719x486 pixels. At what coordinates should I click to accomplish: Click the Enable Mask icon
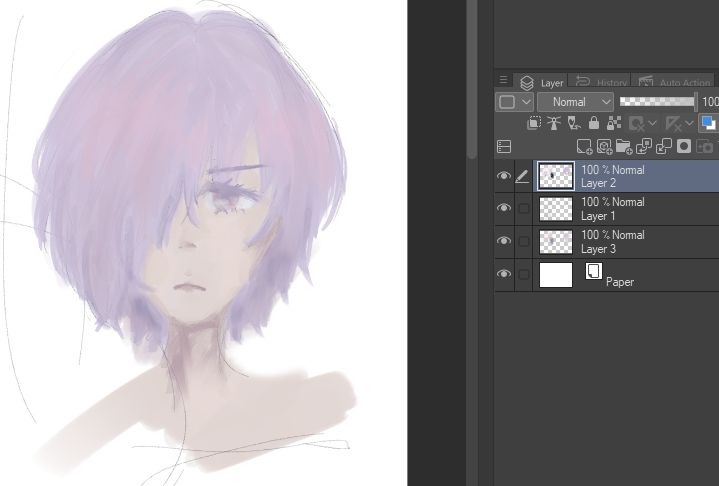[x=636, y=123]
